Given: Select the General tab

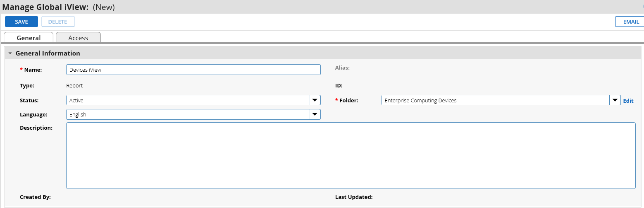Looking at the screenshot, I should coord(29,38).
